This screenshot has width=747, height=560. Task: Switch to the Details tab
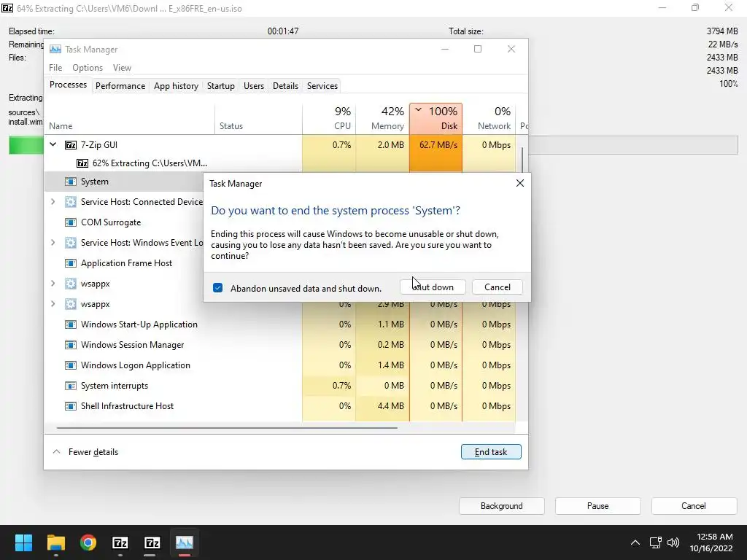(x=285, y=86)
